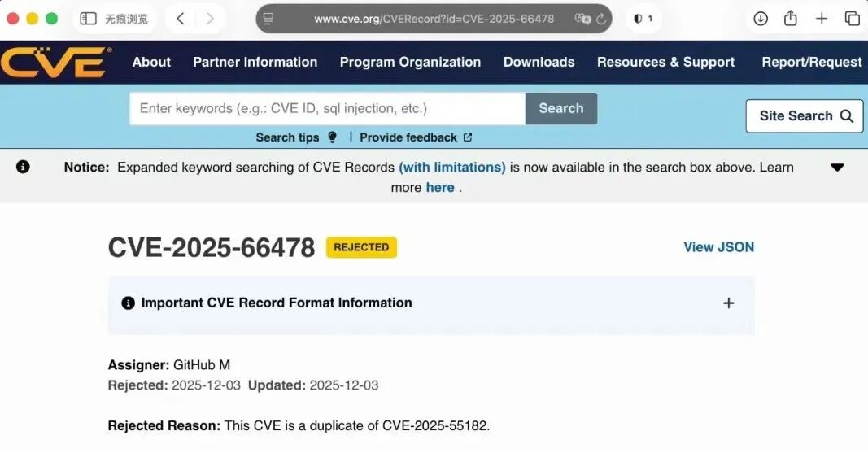Viewport: 868px width, 453px height.
Task: Show the tab overview
Action: click(x=852, y=19)
